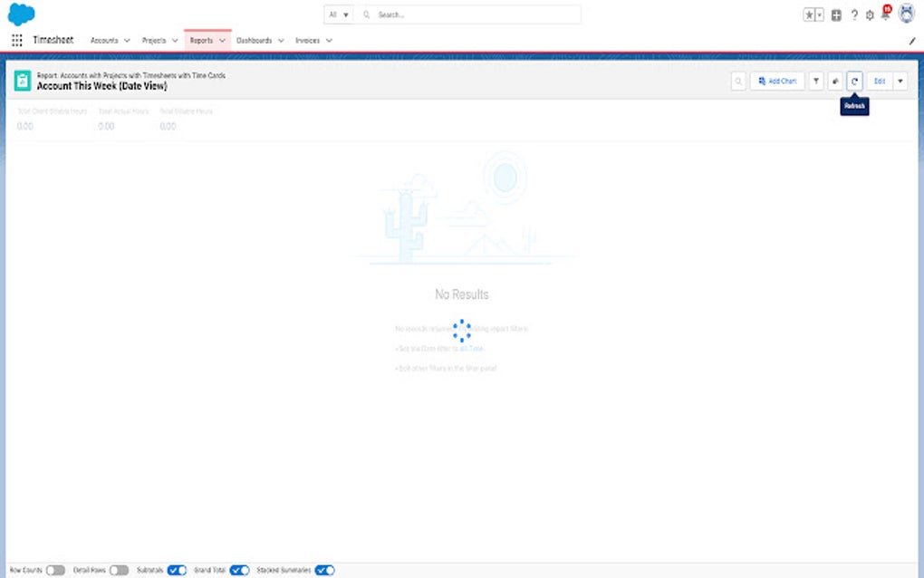The height and width of the screenshot is (578, 924).
Task: Expand the Accounts menu chevron
Action: (125, 40)
